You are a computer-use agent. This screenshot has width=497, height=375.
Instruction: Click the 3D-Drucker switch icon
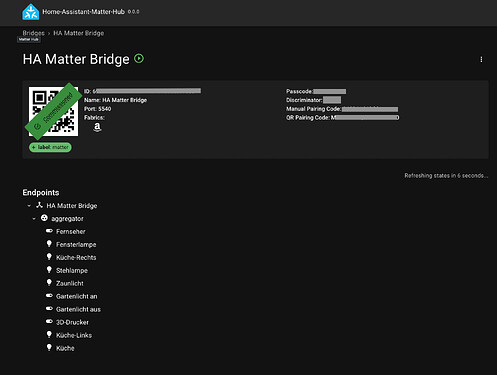click(x=49, y=321)
